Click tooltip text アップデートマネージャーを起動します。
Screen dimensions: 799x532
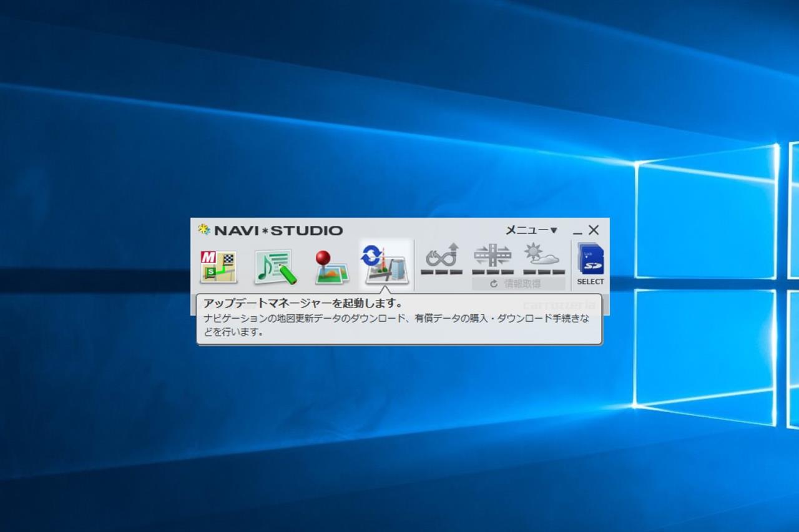[303, 304]
